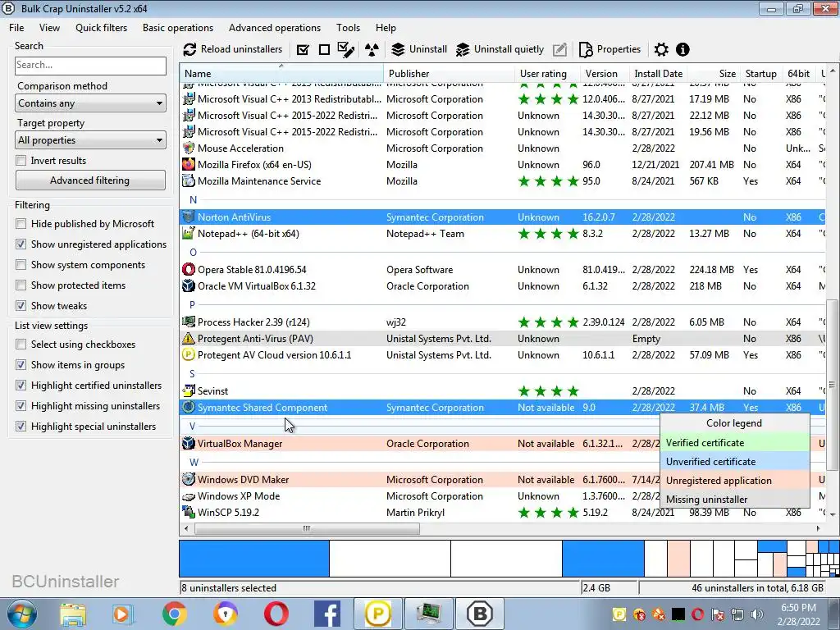Click the Protegent Anti-Virus warning icon
Viewport: 840px width, 630px height.
click(x=189, y=339)
